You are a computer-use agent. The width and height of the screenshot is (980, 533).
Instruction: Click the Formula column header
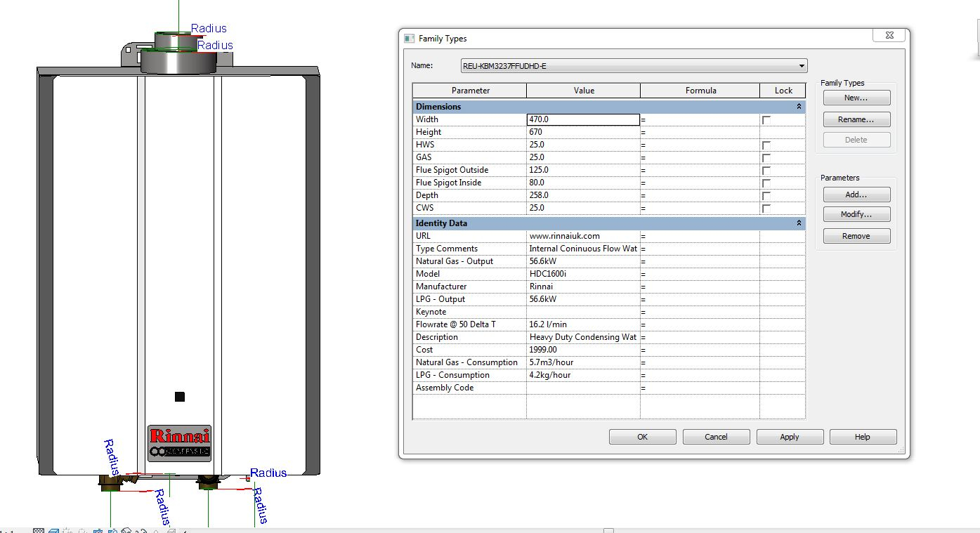(700, 91)
